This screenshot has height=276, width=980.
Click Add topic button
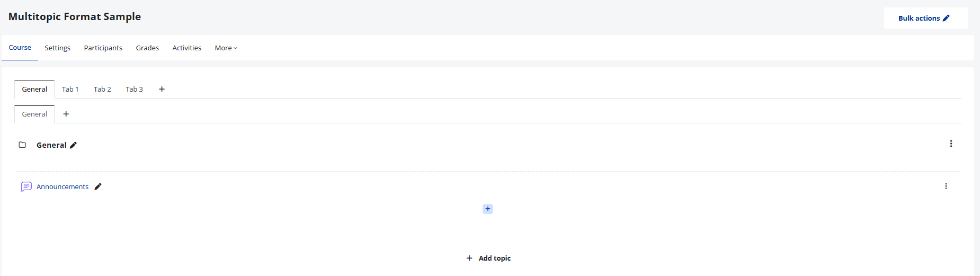pos(488,258)
